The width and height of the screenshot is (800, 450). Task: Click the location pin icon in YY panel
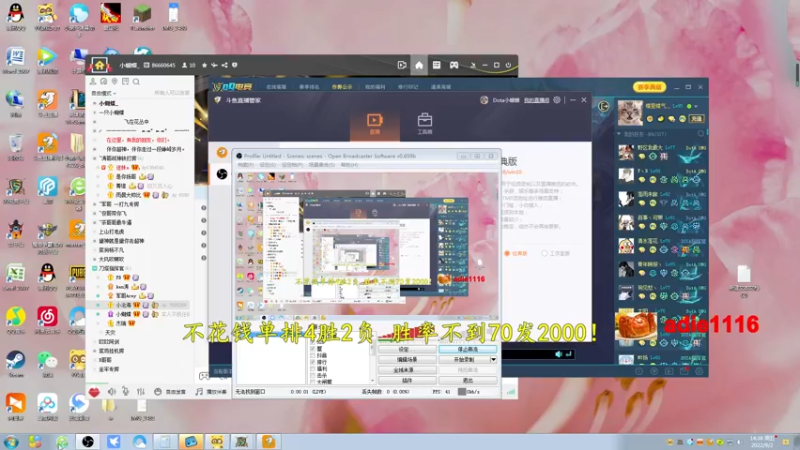click(x=115, y=82)
